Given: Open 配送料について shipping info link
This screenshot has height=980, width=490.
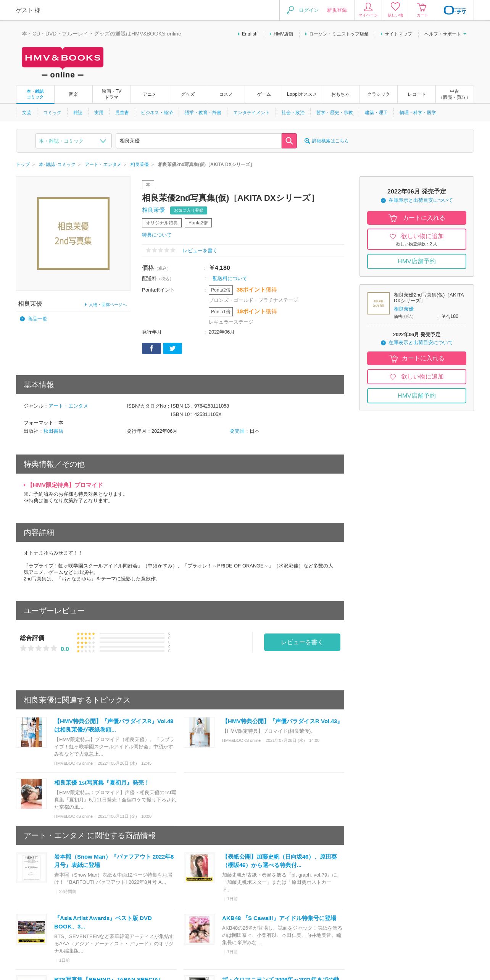Looking at the screenshot, I should [x=230, y=279].
